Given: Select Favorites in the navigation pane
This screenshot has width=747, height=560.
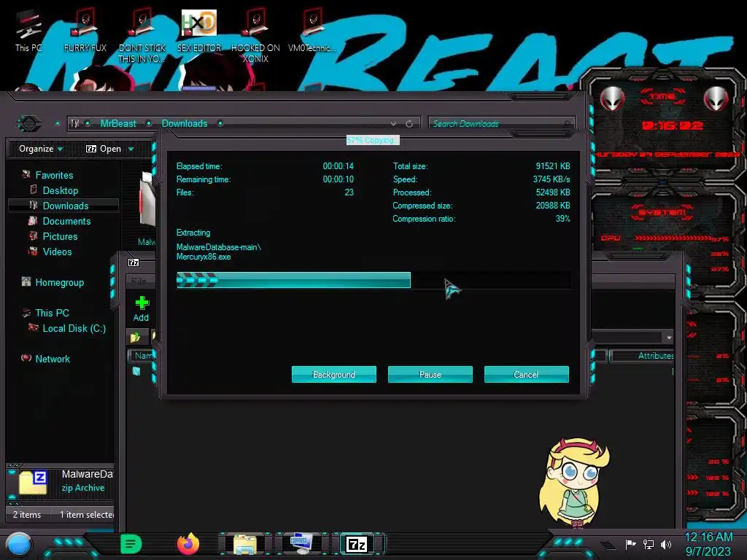Looking at the screenshot, I should (x=54, y=175).
